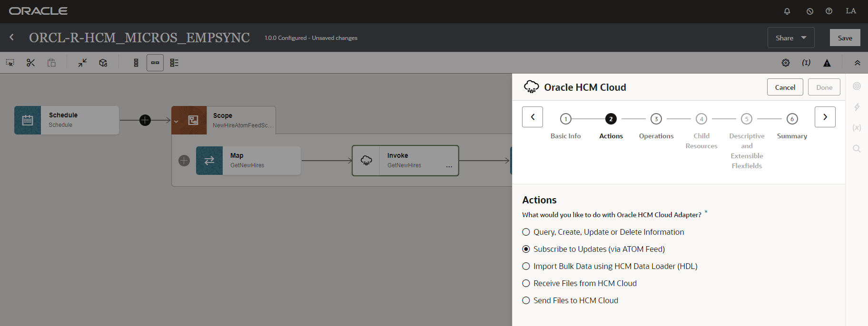Switch to pseudo-code list view icon
The width and height of the screenshot is (868, 326).
pos(174,63)
